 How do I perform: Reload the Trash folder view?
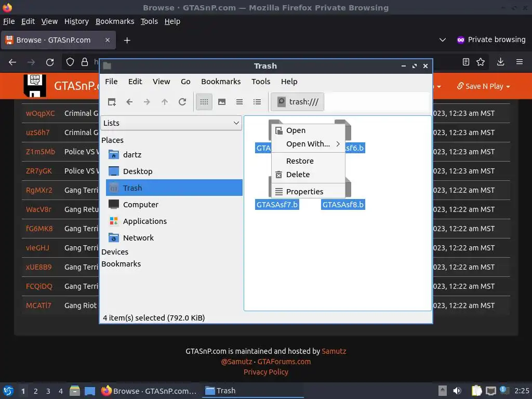click(182, 102)
